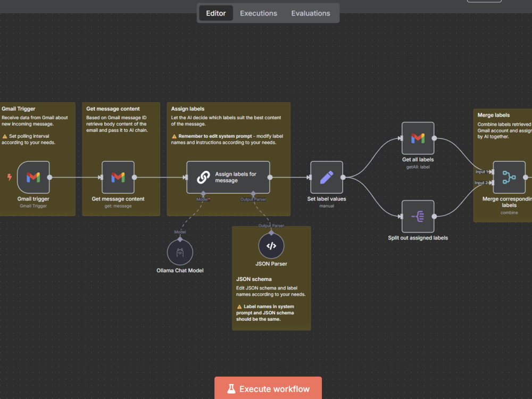Viewport: 532px width, 399px height.
Task: Click the Get message content output connector
Action: point(135,177)
